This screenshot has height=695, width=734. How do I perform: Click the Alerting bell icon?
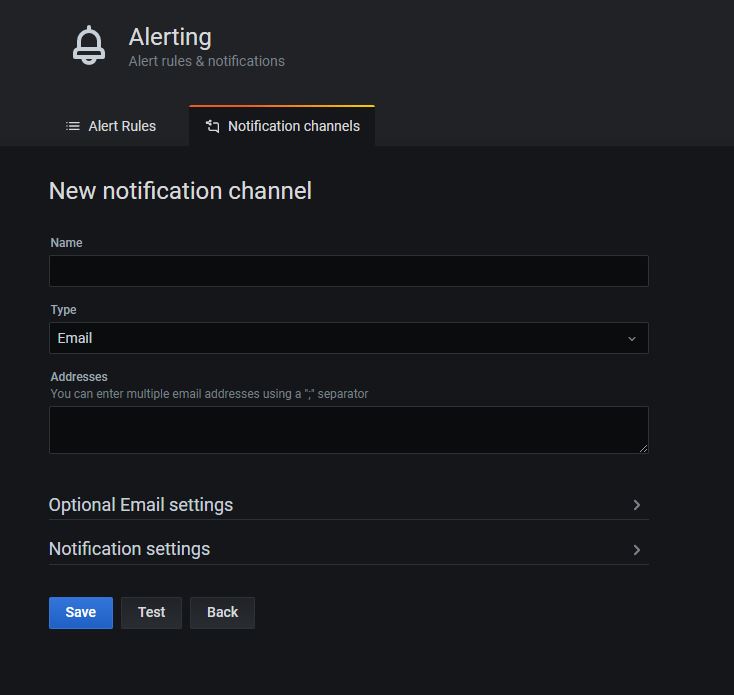pyautogui.click(x=88, y=45)
